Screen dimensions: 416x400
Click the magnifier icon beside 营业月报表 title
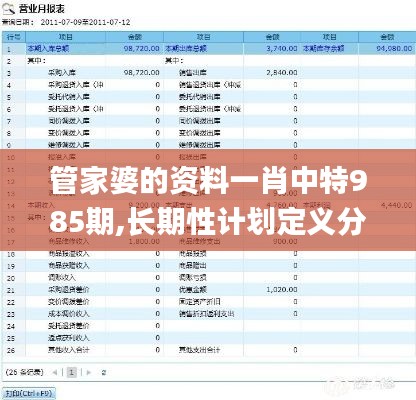(x=9, y=9)
